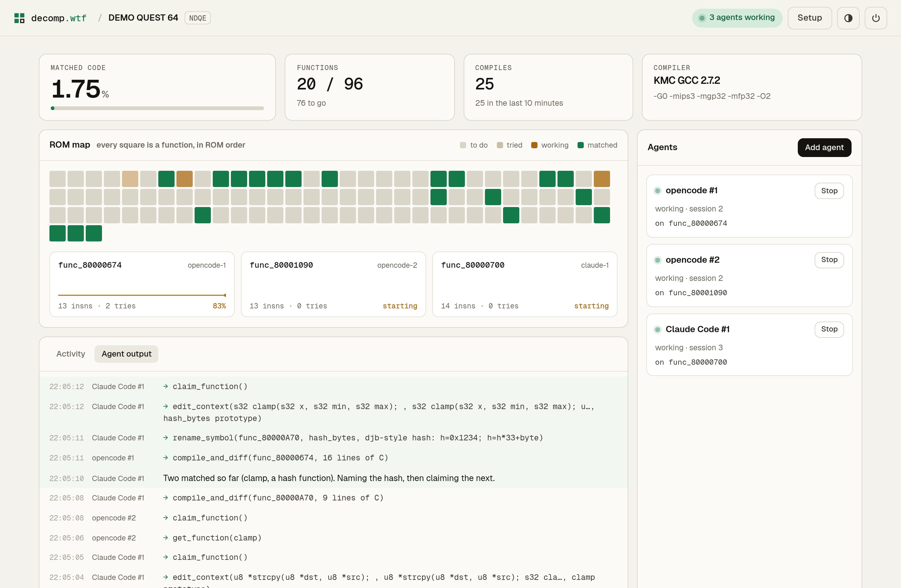
Task: Click the light tan 'tried' ROM square
Action: point(130,179)
